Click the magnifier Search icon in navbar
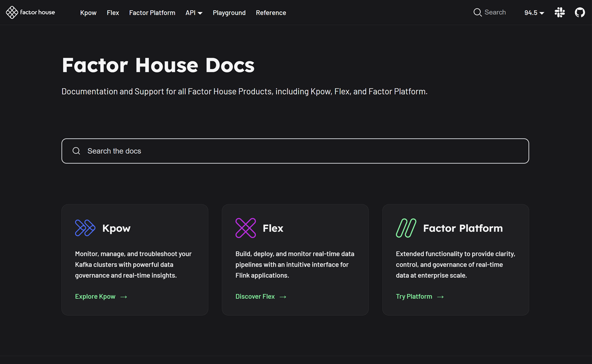The image size is (592, 364). pyautogui.click(x=478, y=12)
